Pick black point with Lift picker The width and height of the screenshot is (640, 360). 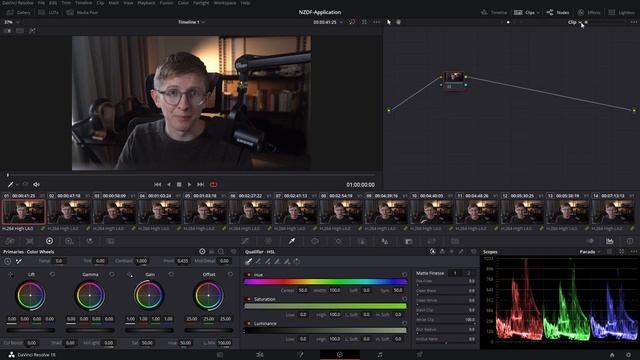pos(11,275)
